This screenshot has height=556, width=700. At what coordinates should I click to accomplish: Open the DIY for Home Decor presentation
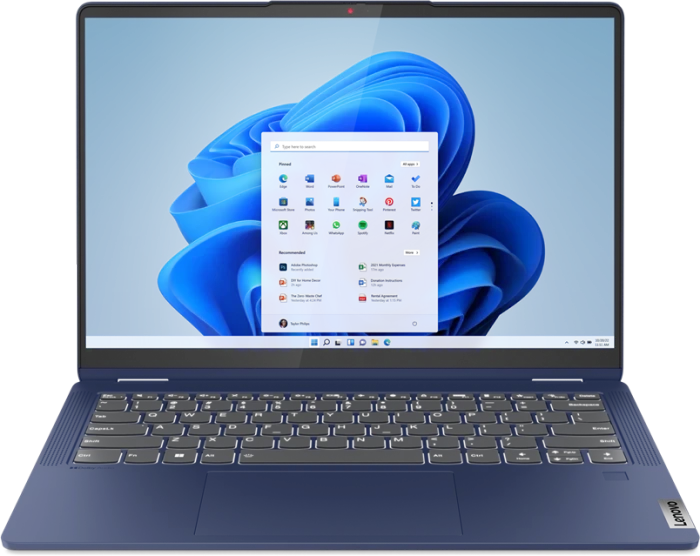(300, 282)
